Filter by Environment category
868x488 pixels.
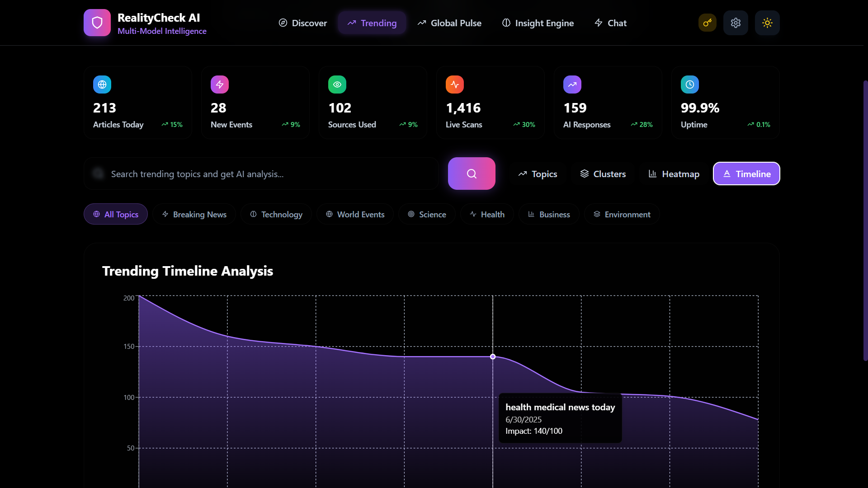click(x=622, y=215)
